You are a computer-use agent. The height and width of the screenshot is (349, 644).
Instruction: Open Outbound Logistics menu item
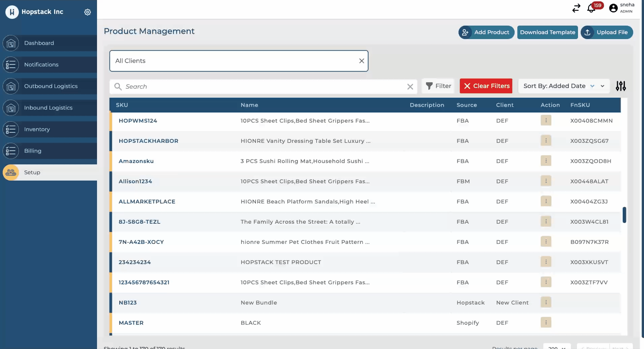(51, 86)
